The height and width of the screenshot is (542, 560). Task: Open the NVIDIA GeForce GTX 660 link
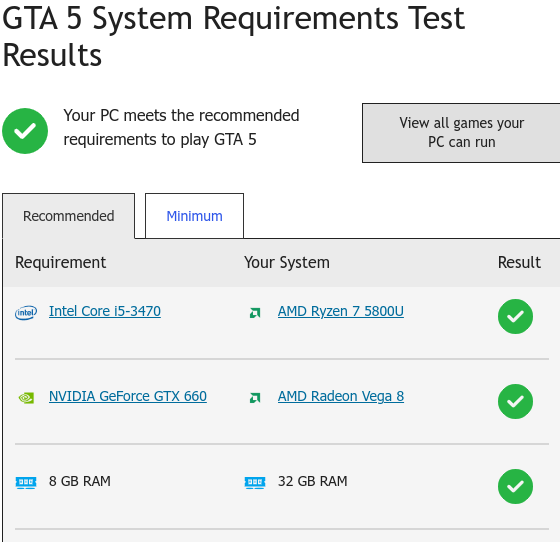(128, 396)
